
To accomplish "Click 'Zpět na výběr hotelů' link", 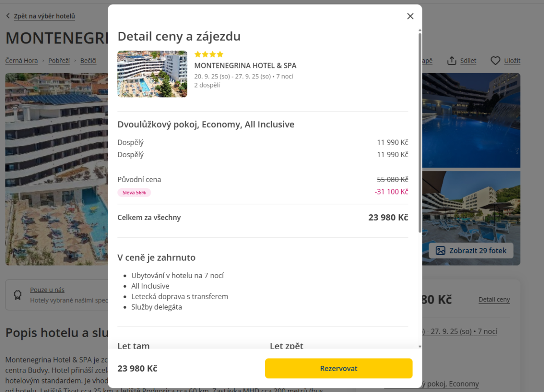I will pyautogui.click(x=44, y=16).
